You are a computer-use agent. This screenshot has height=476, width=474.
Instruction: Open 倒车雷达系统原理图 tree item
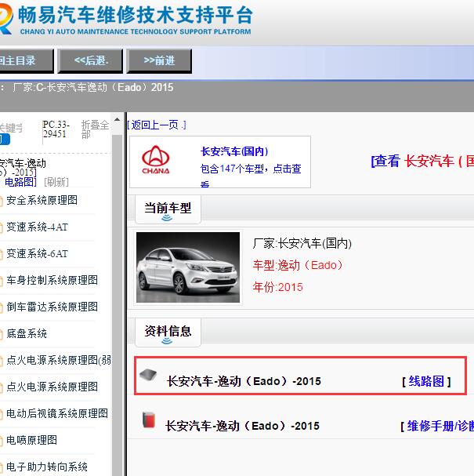point(52,307)
